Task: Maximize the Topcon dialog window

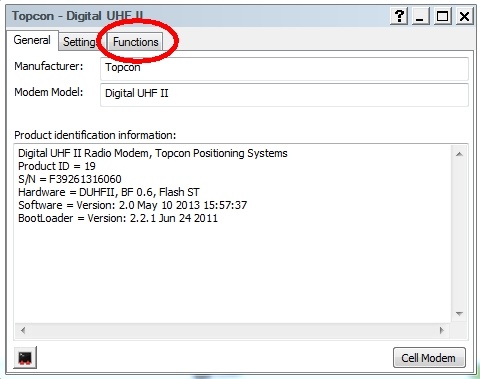Action: tap(442, 16)
